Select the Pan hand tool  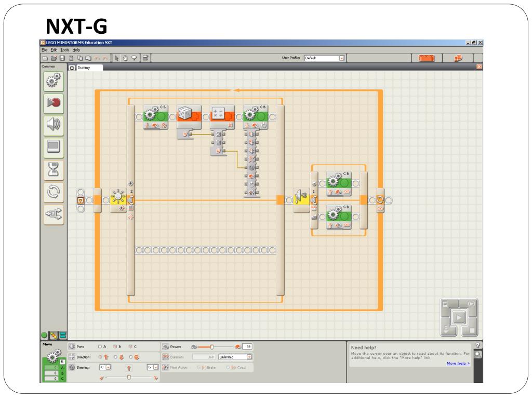pyautogui.click(x=125, y=58)
